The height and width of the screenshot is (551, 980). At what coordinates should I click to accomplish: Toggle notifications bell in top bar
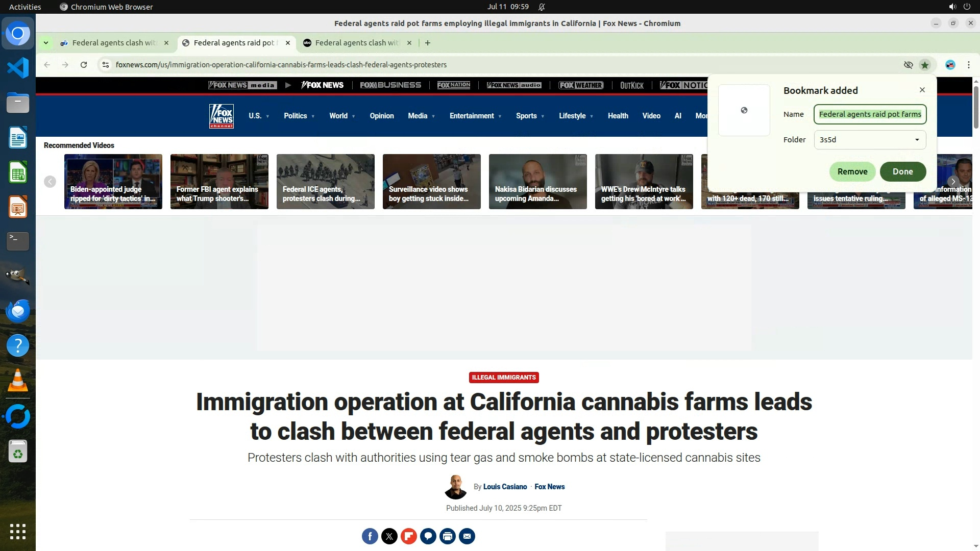tap(542, 7)
